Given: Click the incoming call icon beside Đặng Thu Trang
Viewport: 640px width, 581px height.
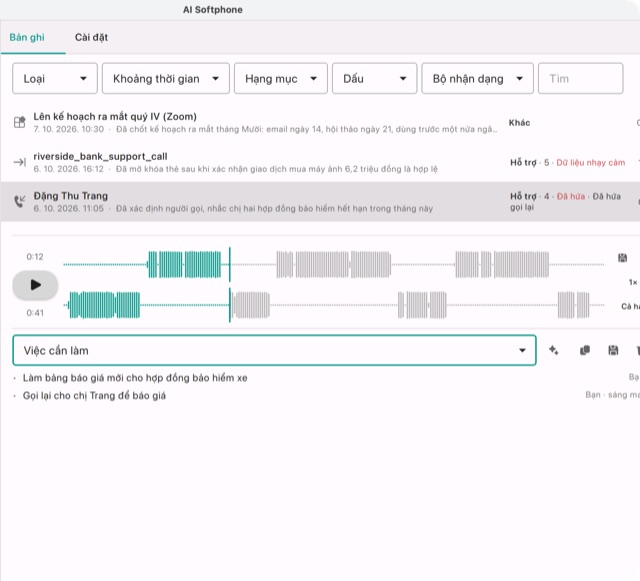Looking at the screenshot, I should click(x=20, y=201).
